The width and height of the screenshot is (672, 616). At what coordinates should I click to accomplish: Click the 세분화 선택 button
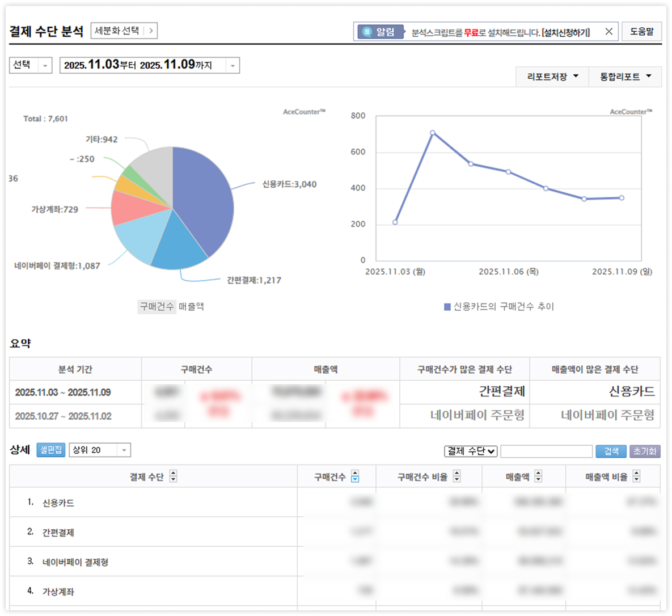tap(124, 31)
